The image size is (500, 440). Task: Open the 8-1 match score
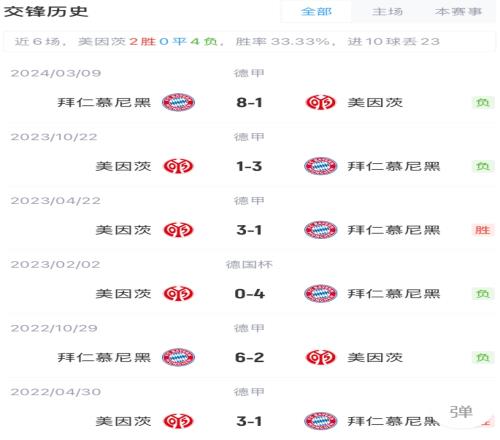tap(249, 102)
